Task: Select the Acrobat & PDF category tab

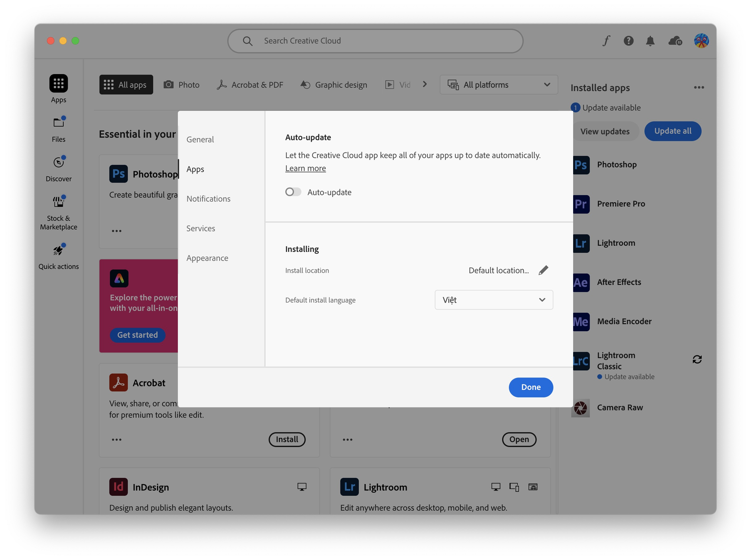Action: 250,84
